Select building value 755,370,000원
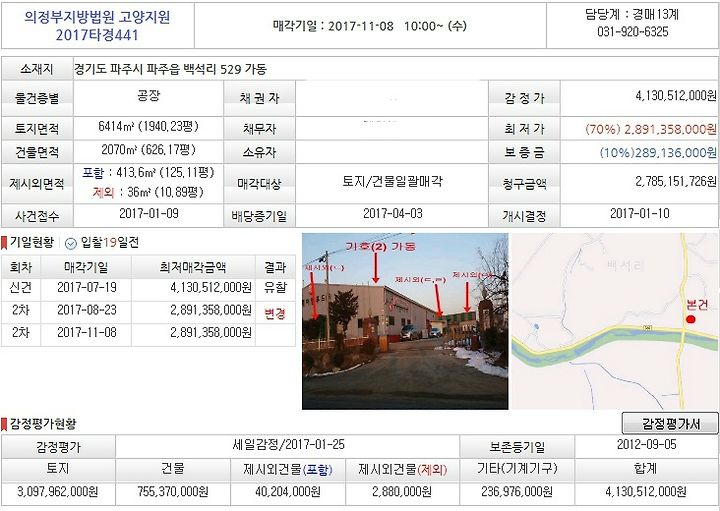This screenshot has width=720, height=511. click(173, 492)
